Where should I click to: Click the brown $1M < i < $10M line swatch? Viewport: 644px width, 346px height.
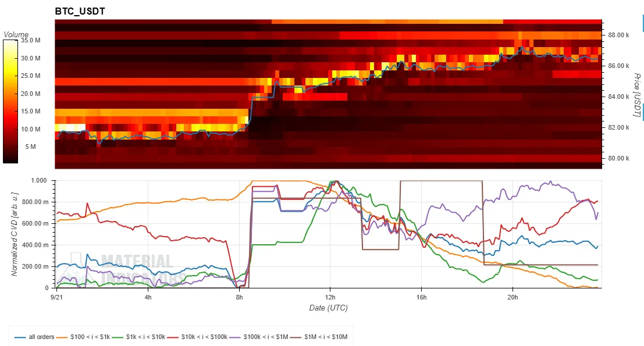click(x=296, y=337)
